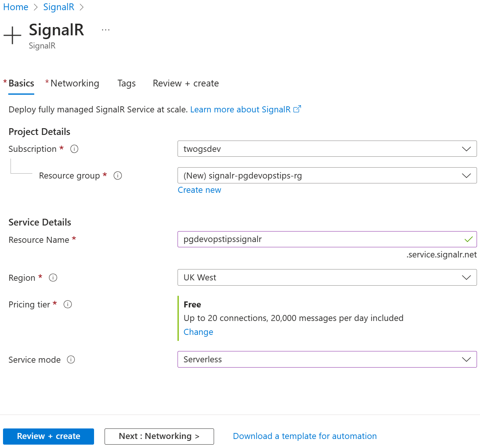The height and width of the screenshot is (448, 480).
Task: Click the external link icon after Learn more
Action: pos(297,109)
